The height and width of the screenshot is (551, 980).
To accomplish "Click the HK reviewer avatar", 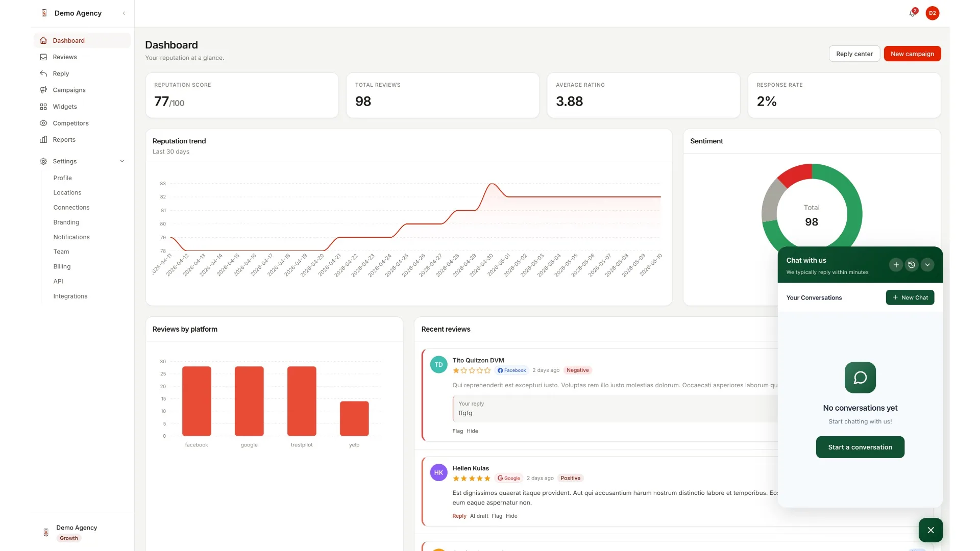I will 438,473.
